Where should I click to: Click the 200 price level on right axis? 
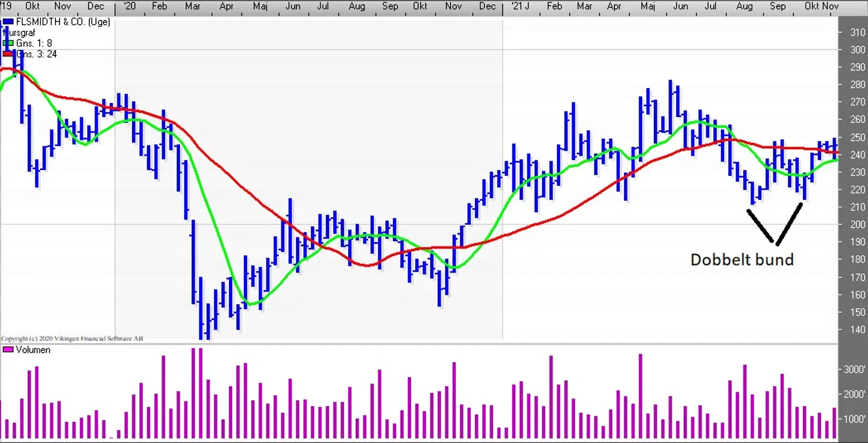click(x=857, y=224)
